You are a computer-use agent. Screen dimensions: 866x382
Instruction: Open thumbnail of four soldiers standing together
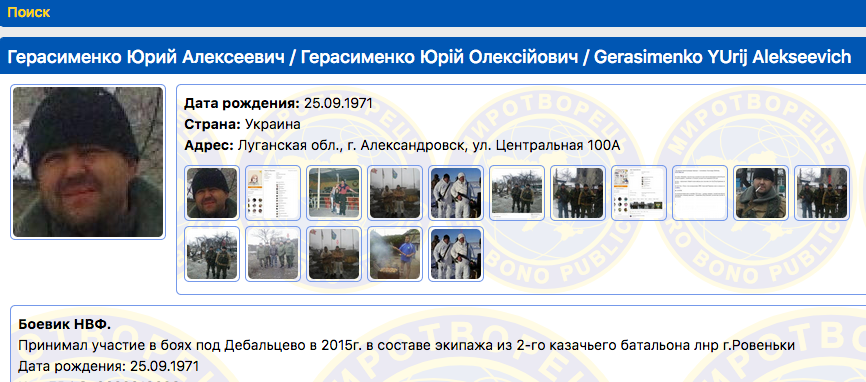tap(578, 193)
